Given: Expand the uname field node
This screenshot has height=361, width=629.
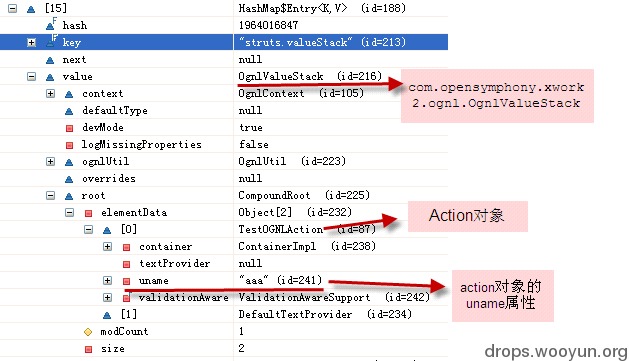Looking at the screenshot, I should (x=107, y=280).
